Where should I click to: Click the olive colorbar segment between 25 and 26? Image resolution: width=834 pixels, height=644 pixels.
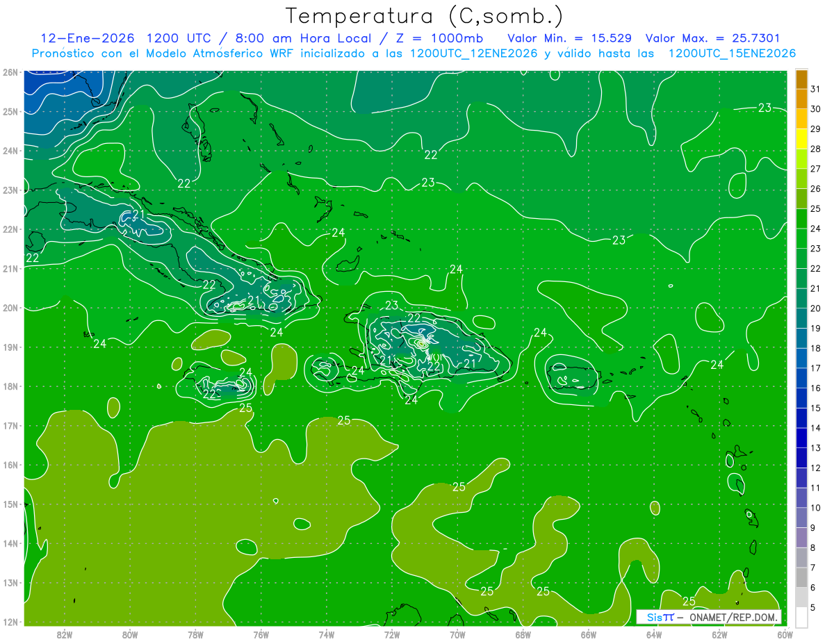pos(802,199)
